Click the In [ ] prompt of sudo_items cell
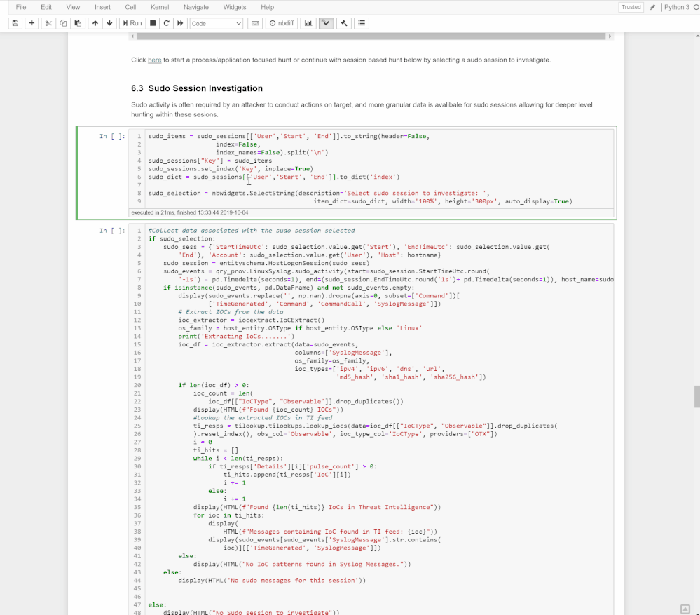Screen dimensions: 700x615 [x=112, y=136]
